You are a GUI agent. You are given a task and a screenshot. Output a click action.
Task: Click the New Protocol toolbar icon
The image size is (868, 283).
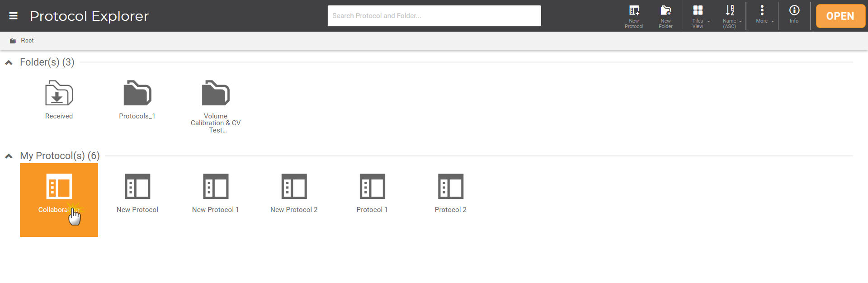point(634,16)
